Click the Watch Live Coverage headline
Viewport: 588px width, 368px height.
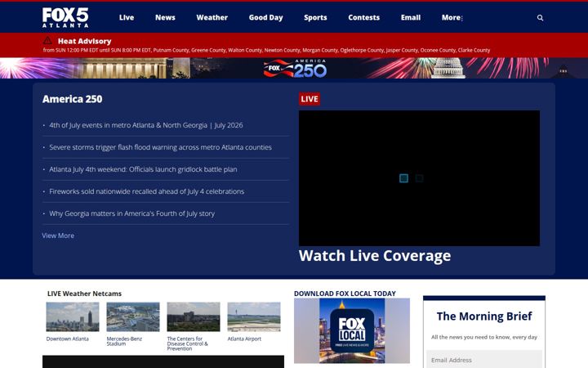click(x=375, y=256)
